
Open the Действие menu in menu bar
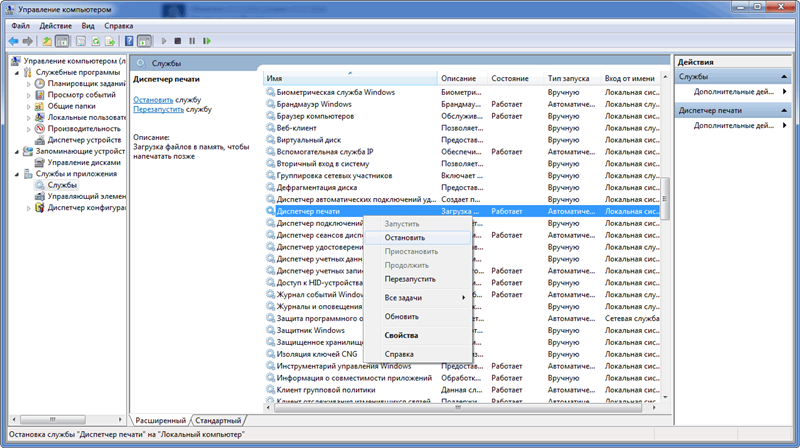click(55, 24)
